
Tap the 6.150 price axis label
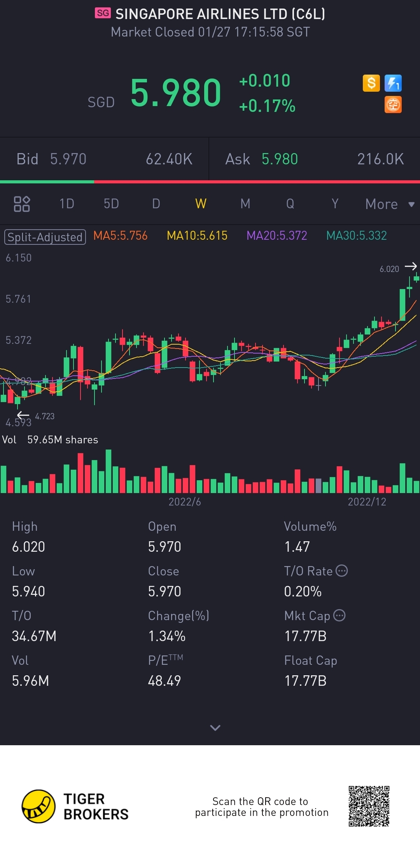point(19,258)
